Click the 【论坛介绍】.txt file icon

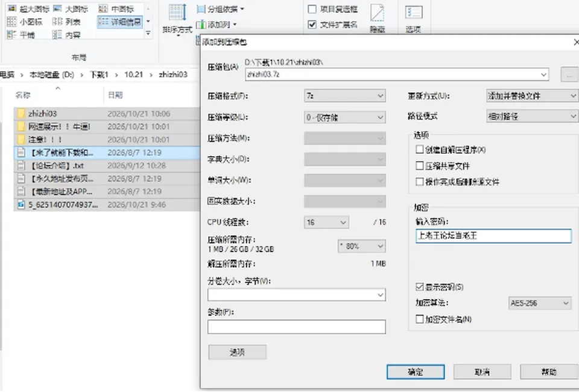(22, 166)
